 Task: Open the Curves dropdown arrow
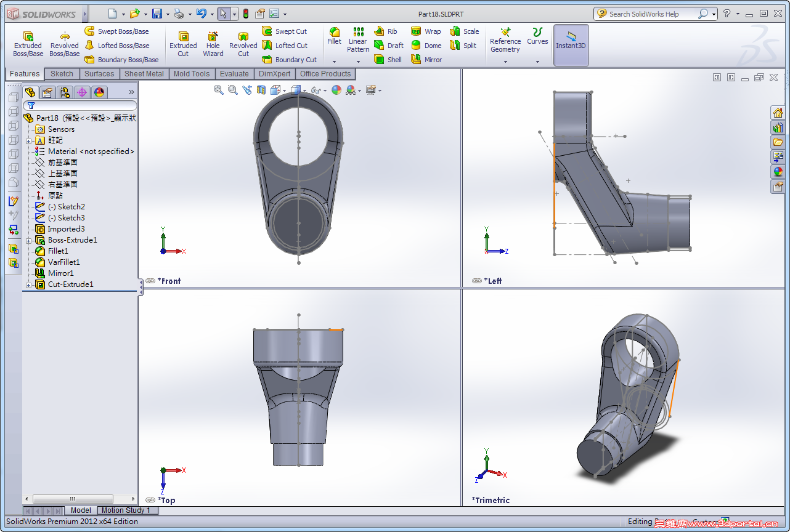click(x=537, y=62)
